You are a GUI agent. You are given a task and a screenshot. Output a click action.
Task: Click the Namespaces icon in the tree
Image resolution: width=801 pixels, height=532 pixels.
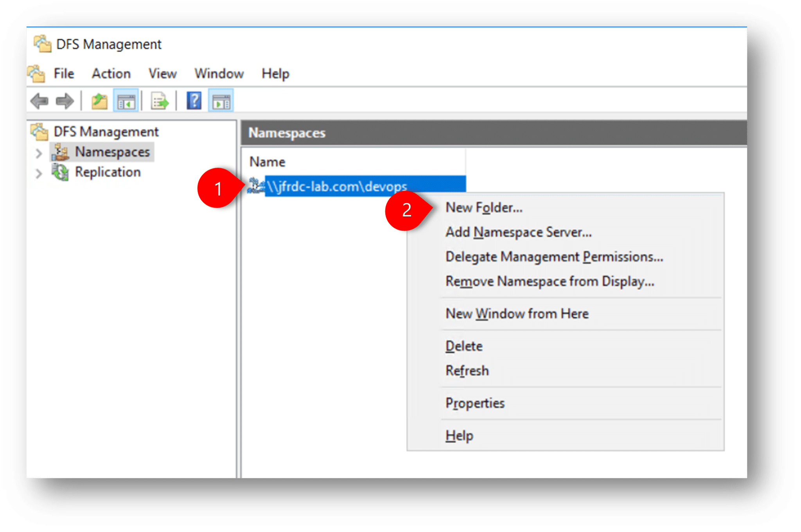click(59, 152)
